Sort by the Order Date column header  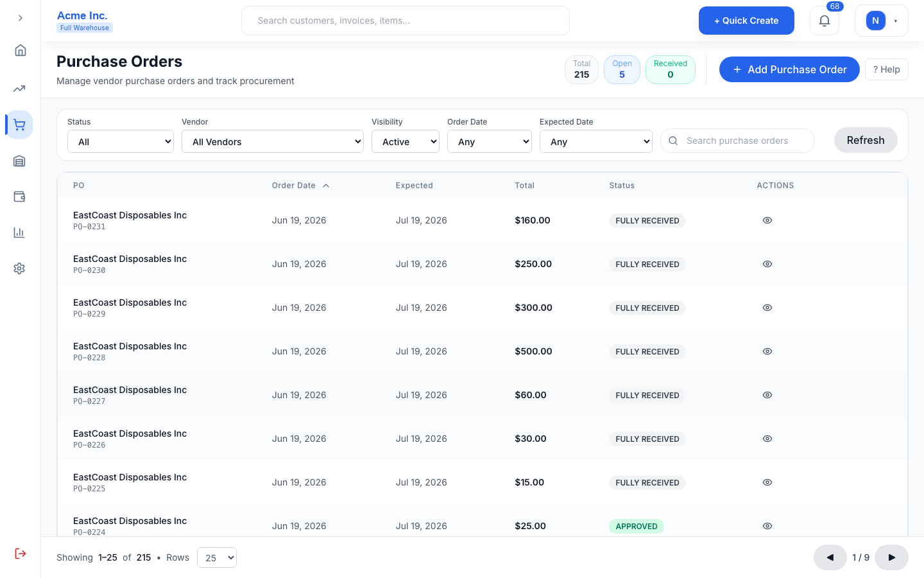(300, 186)
